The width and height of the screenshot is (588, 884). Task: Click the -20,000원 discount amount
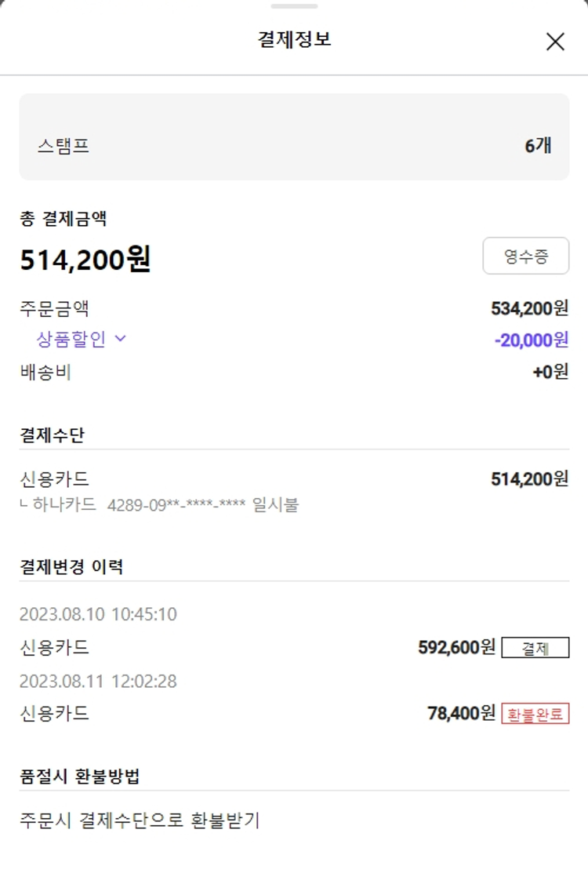(531, 340)
